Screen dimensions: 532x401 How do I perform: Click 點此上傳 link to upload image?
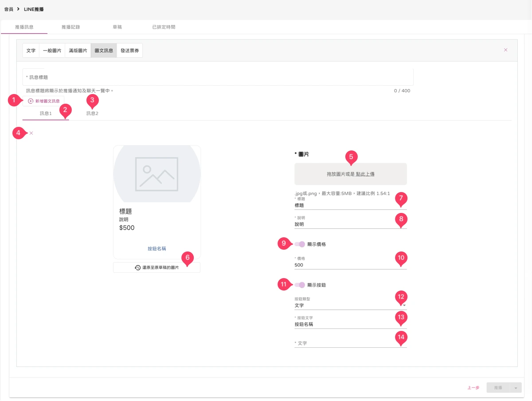[365, 174]
